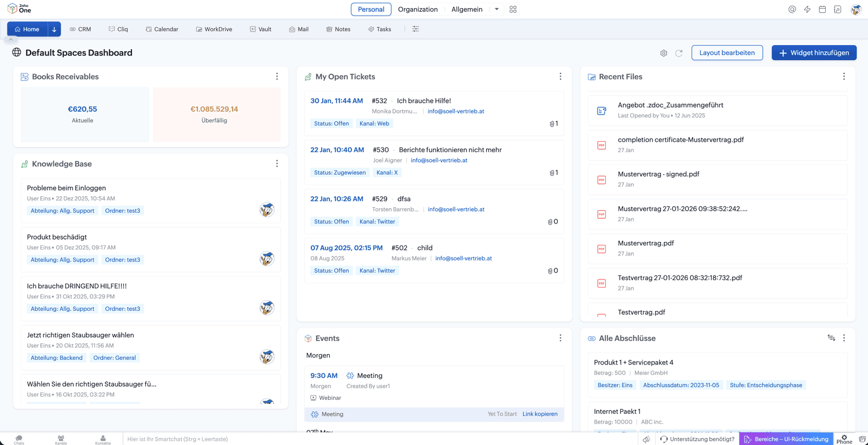Click the customize tabs slider icon
The width and height of the screenshot is (868, 445).
[x=415, y=29]
